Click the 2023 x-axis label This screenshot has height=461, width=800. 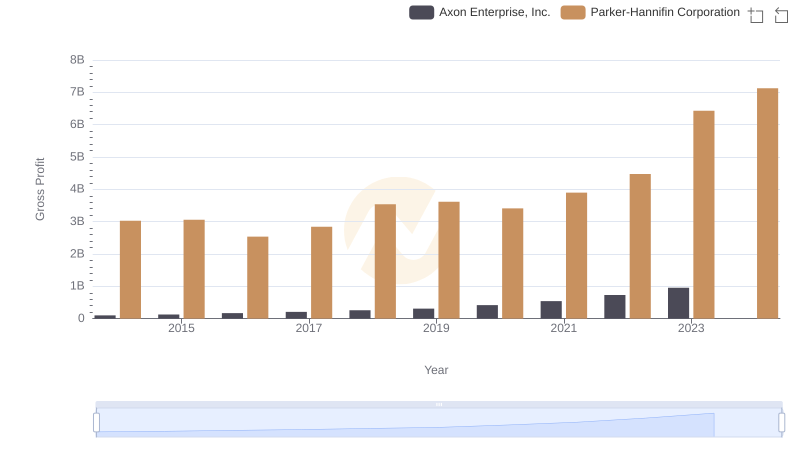pyautogui.click(x=691, y=328)
